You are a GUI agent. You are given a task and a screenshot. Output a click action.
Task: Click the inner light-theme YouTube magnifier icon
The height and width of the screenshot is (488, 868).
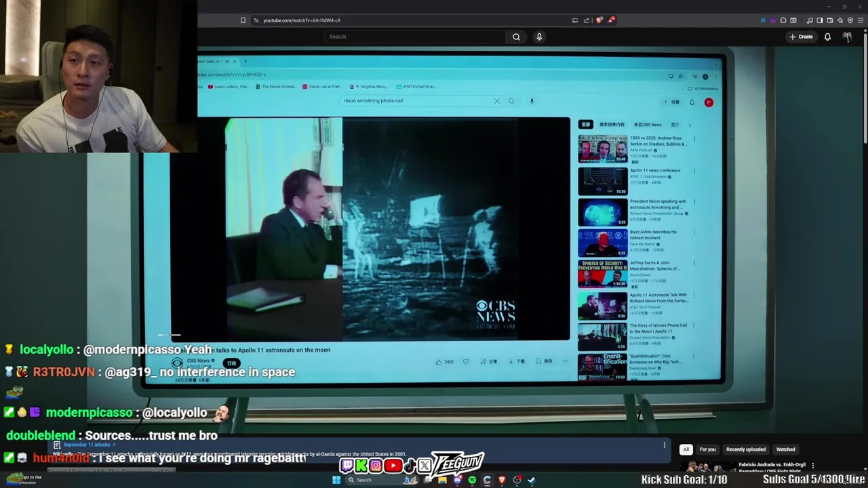point(511,101)
